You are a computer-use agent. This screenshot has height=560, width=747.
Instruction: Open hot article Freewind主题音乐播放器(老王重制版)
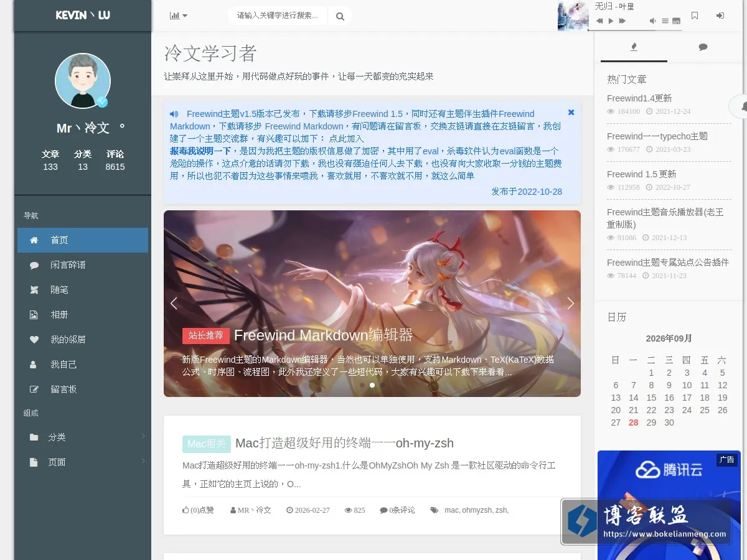coord(665,218)
